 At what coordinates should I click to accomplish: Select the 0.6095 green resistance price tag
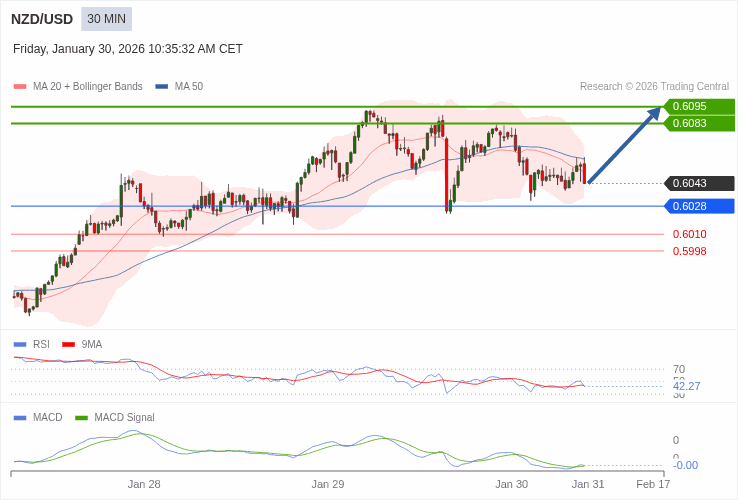click(x=698, y=106)
